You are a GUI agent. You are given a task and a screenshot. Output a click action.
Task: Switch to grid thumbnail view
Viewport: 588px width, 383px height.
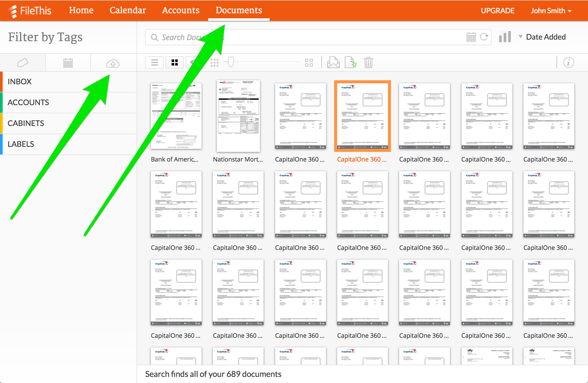(175, 62)
